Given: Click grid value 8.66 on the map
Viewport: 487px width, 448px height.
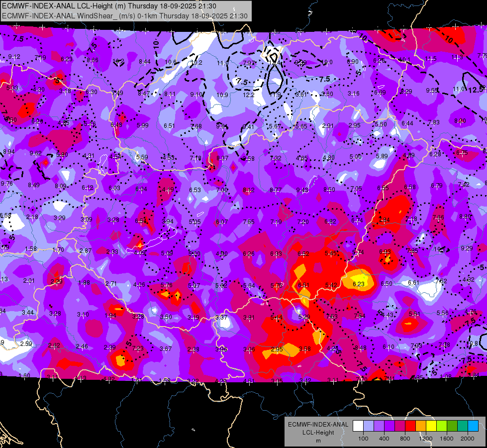Looking at the screenshot, I should click(x=92, y=60).
